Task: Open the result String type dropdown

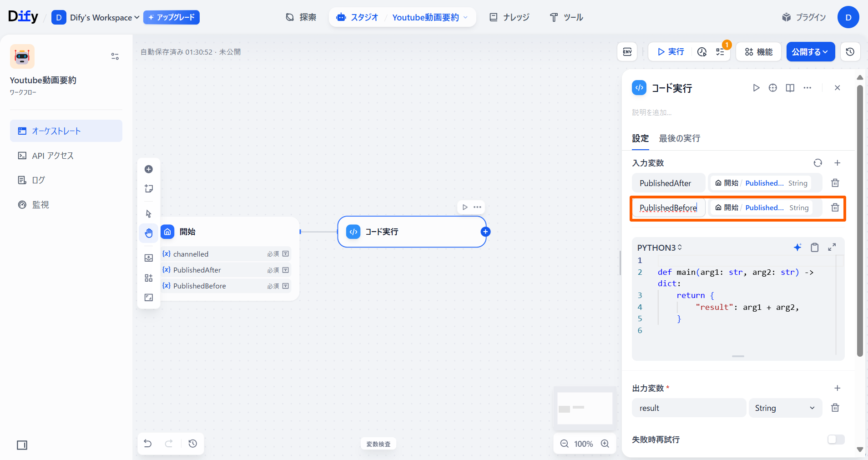Action: (x=785, y=408)
